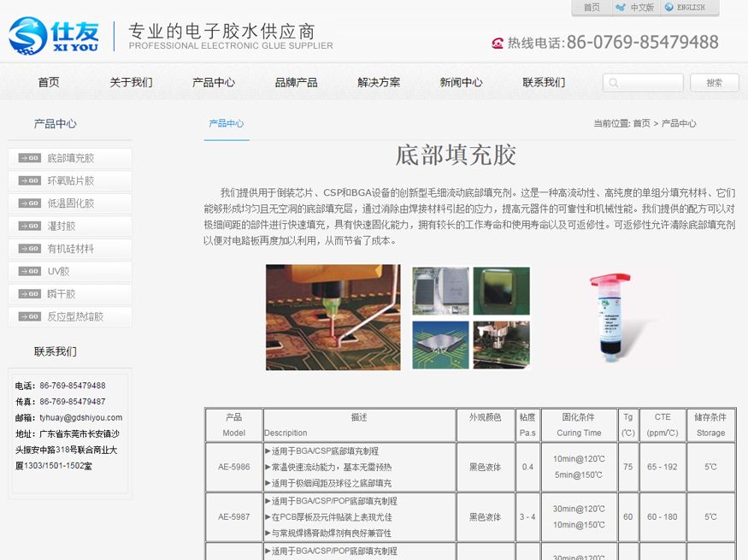Click the red-capped glue syringe product image

coord(610,317)
